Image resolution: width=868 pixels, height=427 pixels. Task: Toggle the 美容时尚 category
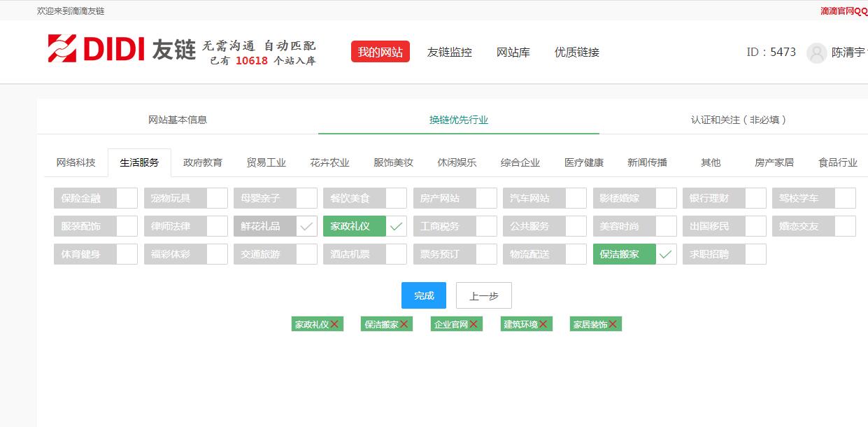tap(635, 226)
